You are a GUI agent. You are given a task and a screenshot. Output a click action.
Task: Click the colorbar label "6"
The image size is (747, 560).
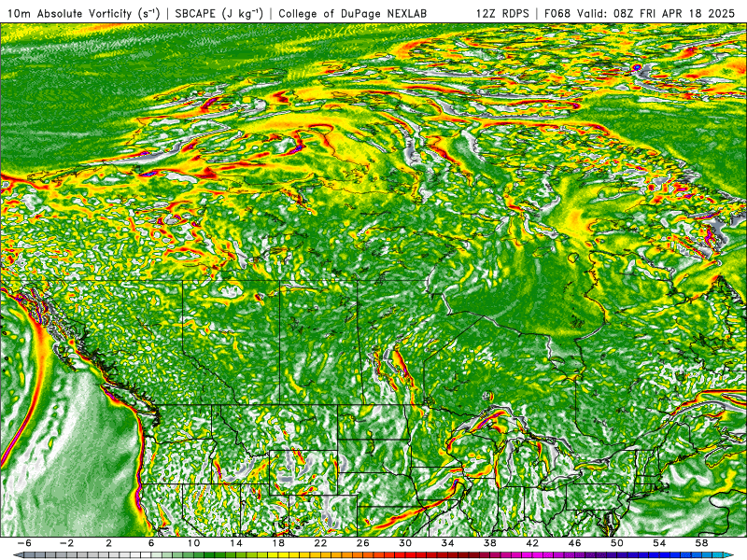(x=151, y=543)
